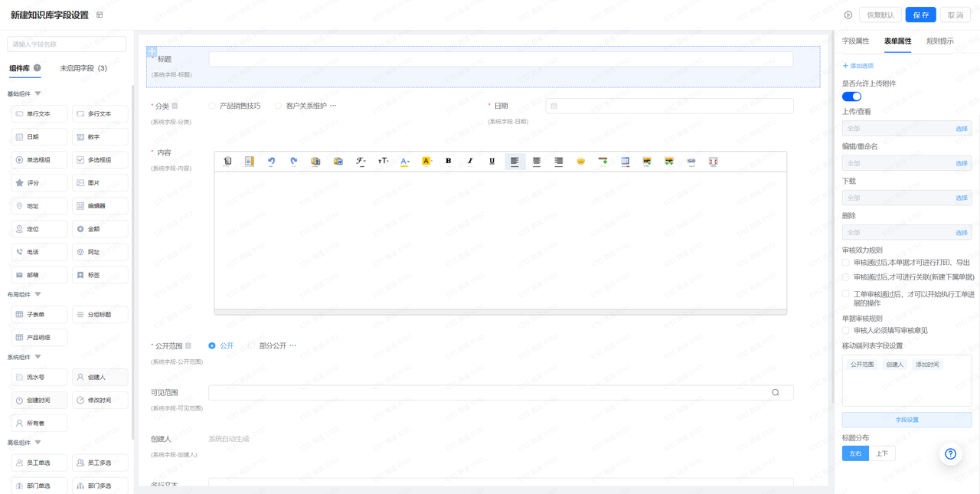
Task: Click help icon beside 组件库
Action: click(x=38, y=68)
